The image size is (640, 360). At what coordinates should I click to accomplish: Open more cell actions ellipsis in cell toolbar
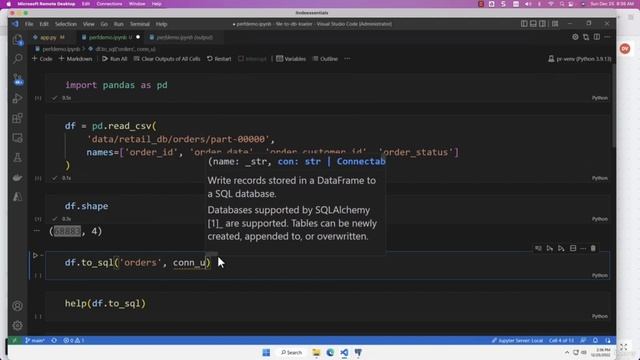coord(583,248)
